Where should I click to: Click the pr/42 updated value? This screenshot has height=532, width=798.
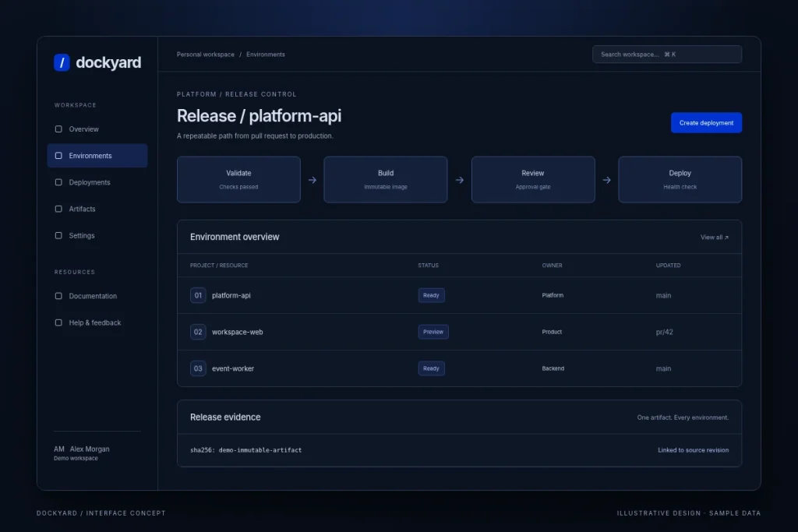(x=664, y=332)
